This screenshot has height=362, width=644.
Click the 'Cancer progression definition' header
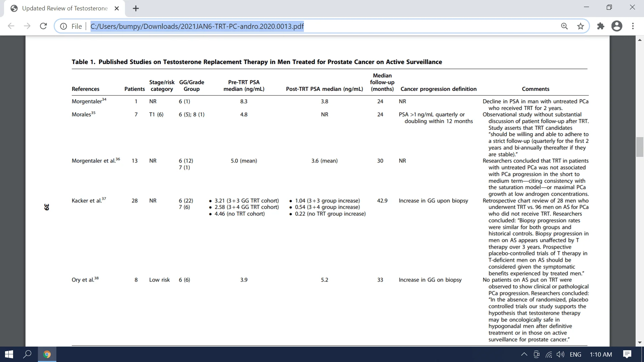tap(438, 89)
